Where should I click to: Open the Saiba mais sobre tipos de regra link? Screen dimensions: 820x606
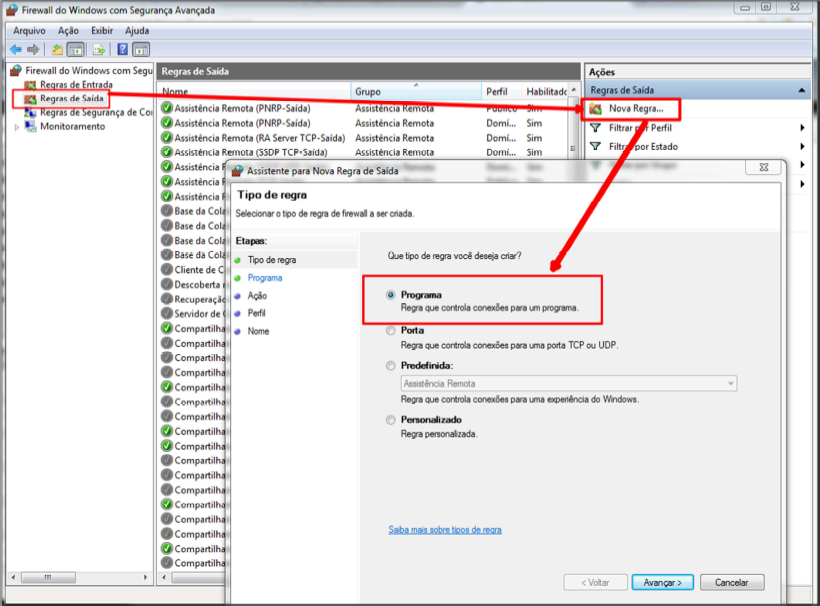click(x=445, y=530)
